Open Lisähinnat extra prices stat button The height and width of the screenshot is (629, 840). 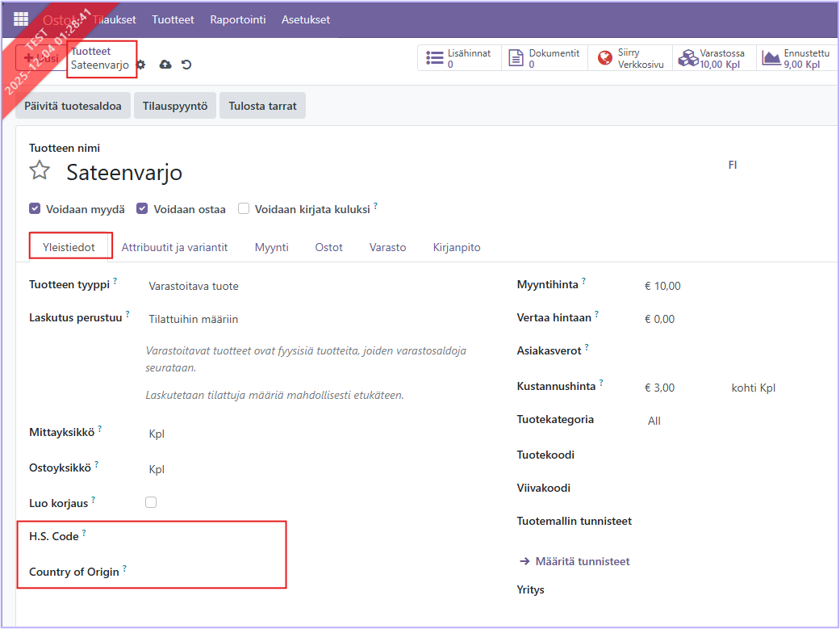tap(459, 58)
